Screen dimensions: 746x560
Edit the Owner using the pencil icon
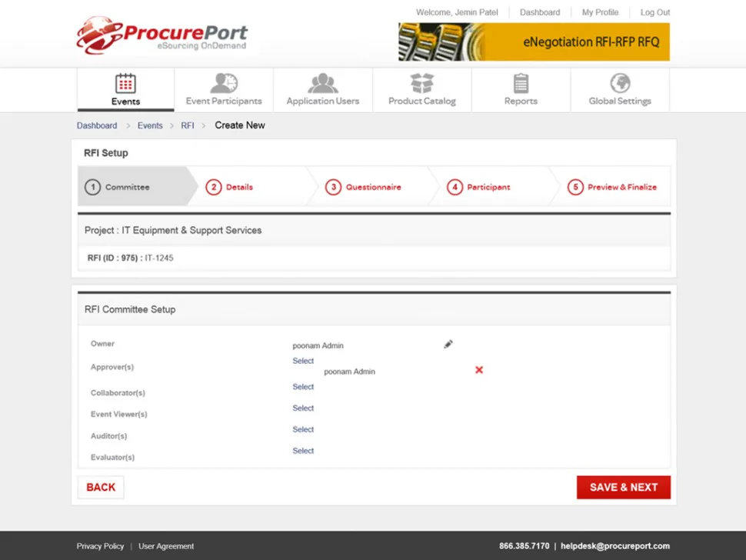coord(448,344)
